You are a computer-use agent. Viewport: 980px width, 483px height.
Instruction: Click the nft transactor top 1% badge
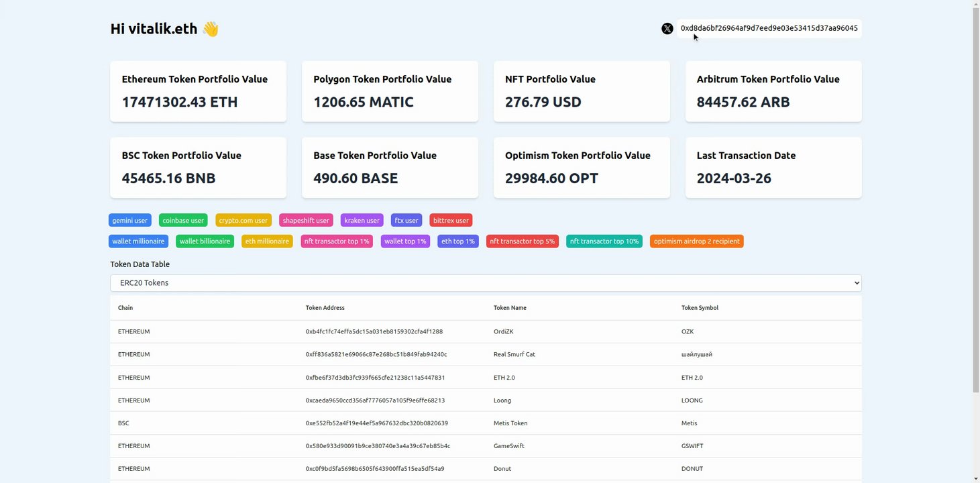coord(337,241)
